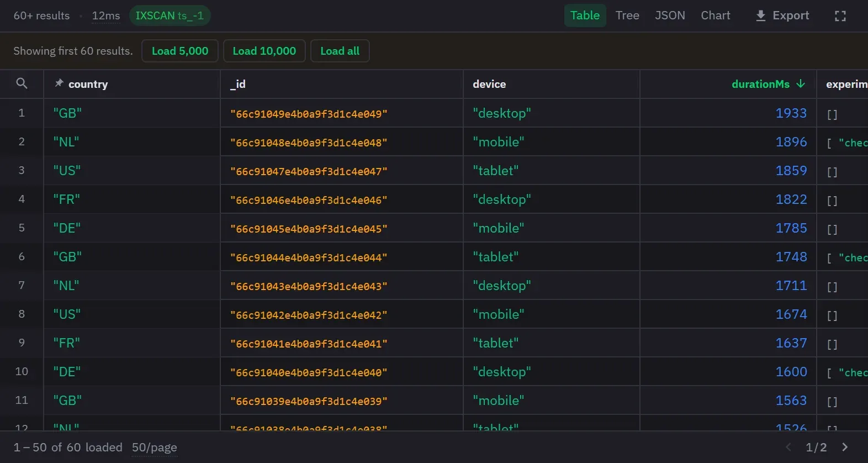Click the duration value 1859
The height and width of the screenshot is (463, 868).
791,171
